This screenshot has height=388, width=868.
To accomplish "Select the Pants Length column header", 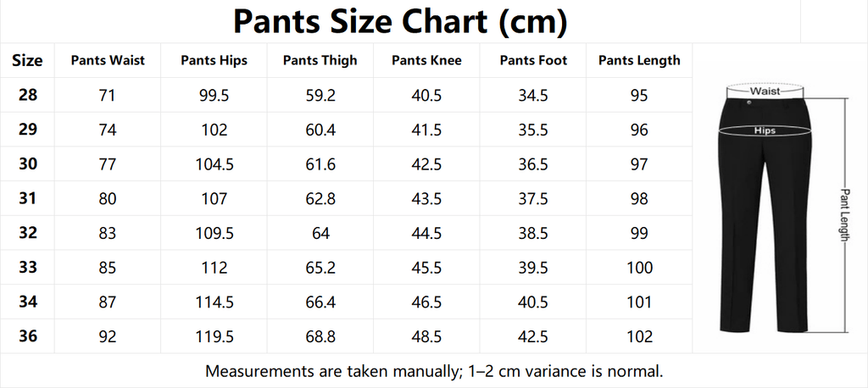I will pyautogui.click(x=639, y=60).
